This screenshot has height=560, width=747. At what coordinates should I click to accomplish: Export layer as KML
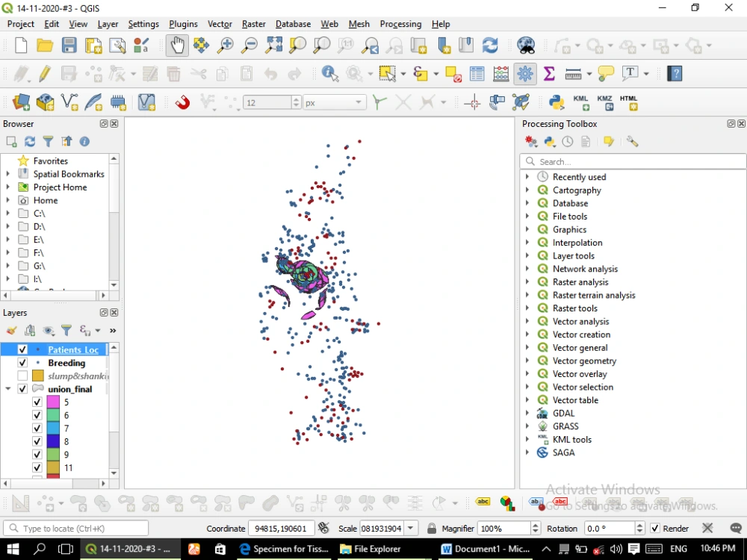pos(580,100)
